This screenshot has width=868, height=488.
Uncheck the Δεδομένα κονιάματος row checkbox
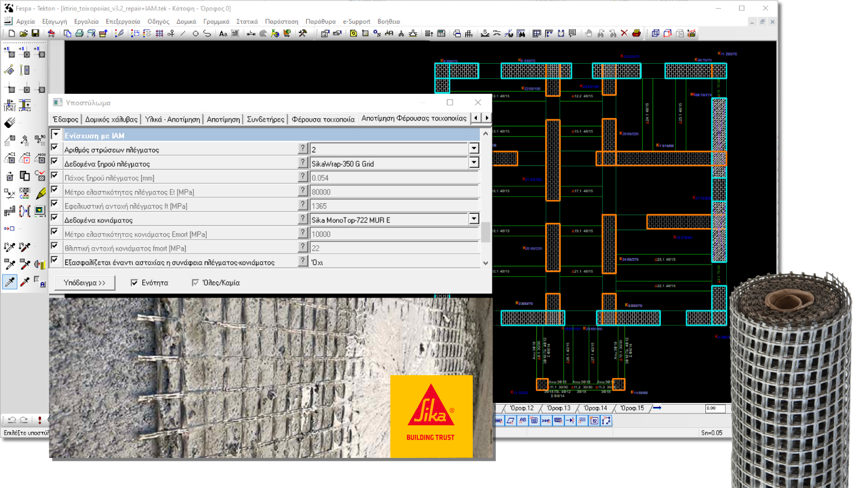[55, 218]
